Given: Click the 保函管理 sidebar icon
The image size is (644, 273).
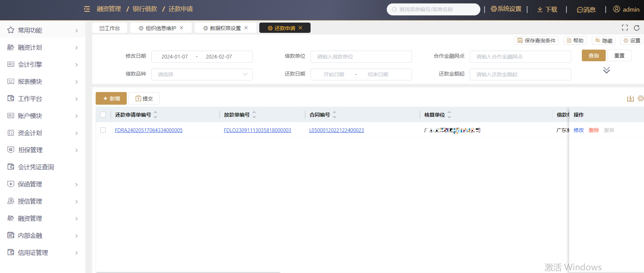Looking at the screenshot, I should click(x=11, y=184).
